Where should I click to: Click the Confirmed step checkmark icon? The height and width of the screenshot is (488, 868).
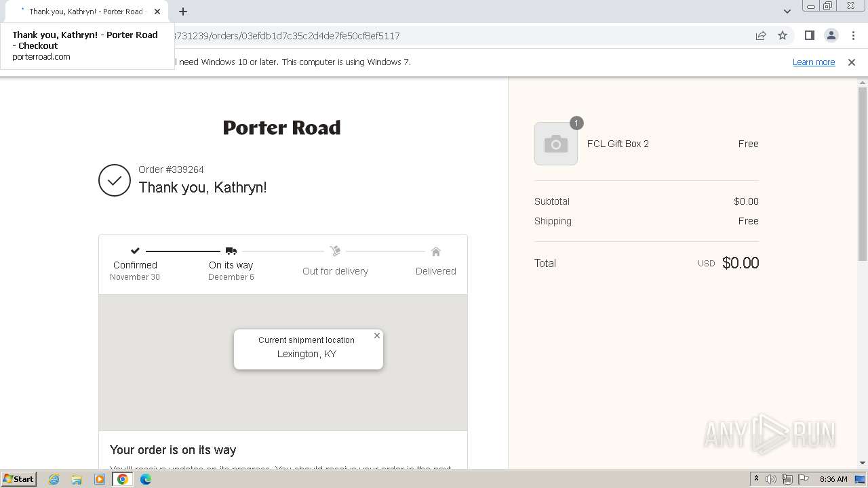point(135,251)
